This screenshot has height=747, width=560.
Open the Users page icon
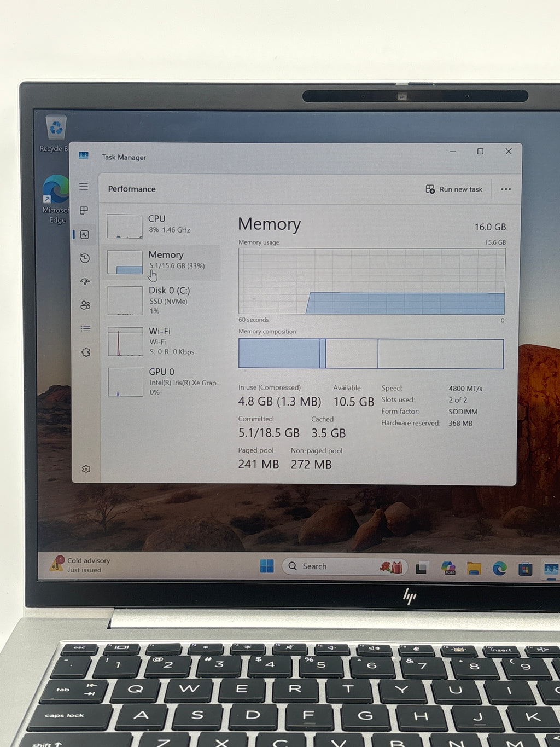pyautogui.click(x=85, y=305)
